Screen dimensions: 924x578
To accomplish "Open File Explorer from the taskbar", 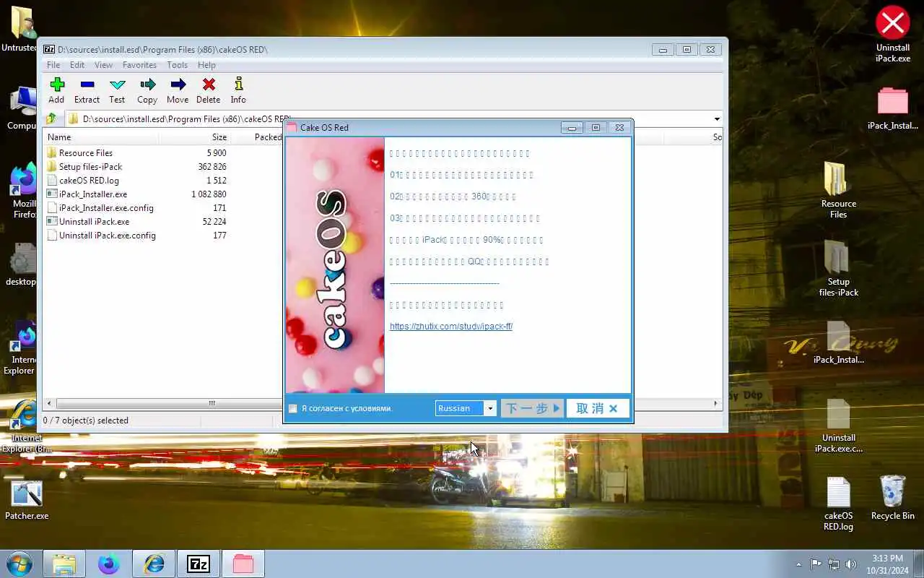I will click(x=64, y=564).
